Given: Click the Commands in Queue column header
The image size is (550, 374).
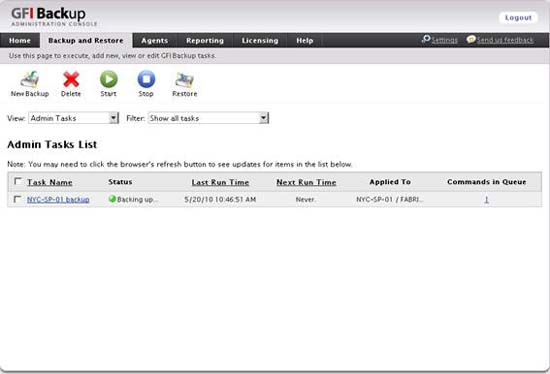Looking at the screenshot, I should click(x=487, y=182).
